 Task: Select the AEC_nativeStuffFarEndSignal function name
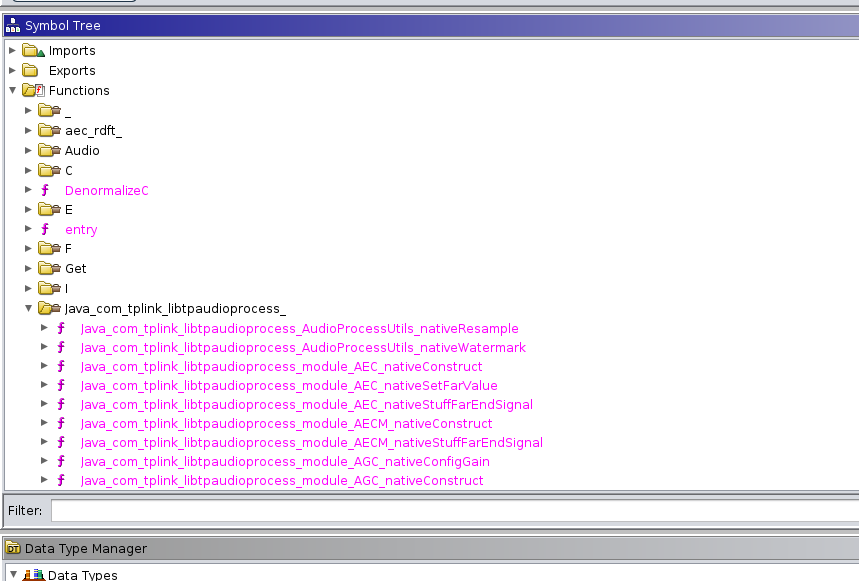click(x=306, y=405)
